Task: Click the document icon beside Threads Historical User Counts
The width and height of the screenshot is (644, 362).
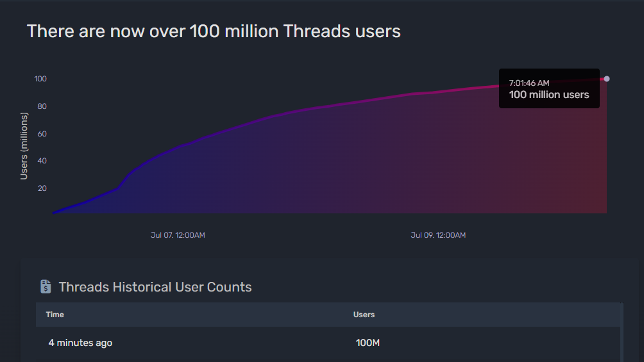Action: 46,286
